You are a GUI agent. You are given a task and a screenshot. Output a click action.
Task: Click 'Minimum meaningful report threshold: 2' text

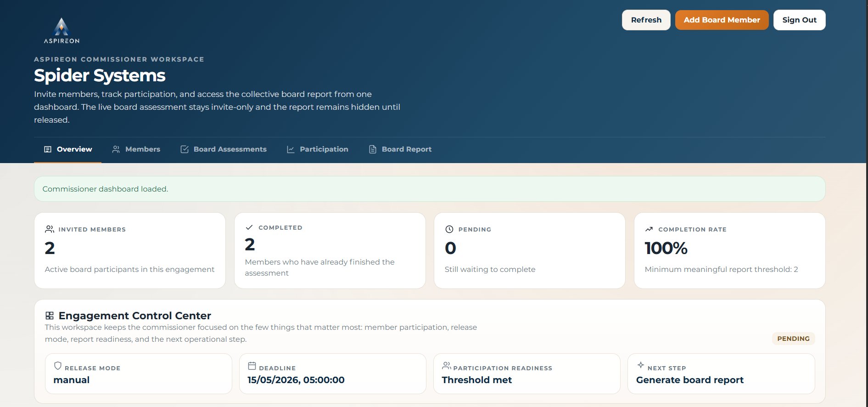[x=721, y=269]
